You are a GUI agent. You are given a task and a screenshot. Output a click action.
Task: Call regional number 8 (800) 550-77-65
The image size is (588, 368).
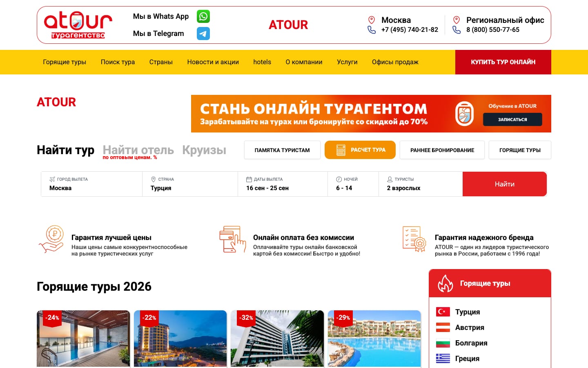(493, 30)
